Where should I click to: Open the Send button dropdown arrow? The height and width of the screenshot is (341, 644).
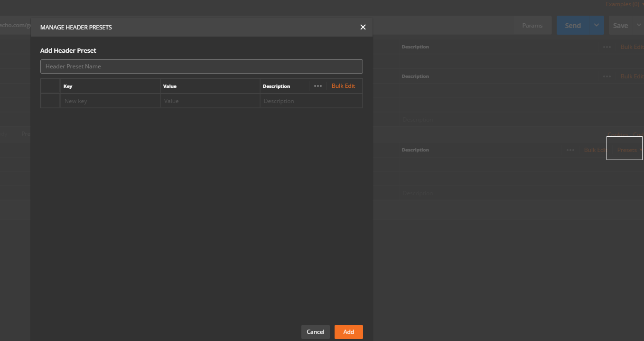(597, 25)
